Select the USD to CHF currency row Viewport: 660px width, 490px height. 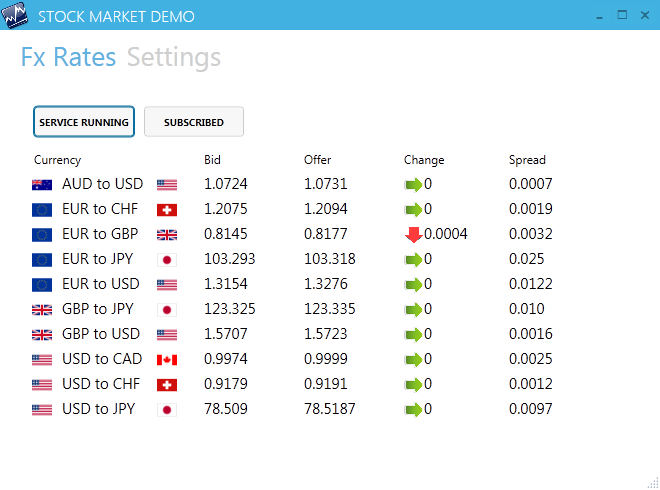[292, 384]
